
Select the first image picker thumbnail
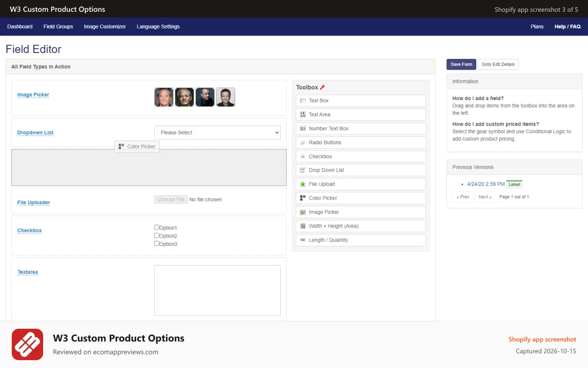click(164, 97)
